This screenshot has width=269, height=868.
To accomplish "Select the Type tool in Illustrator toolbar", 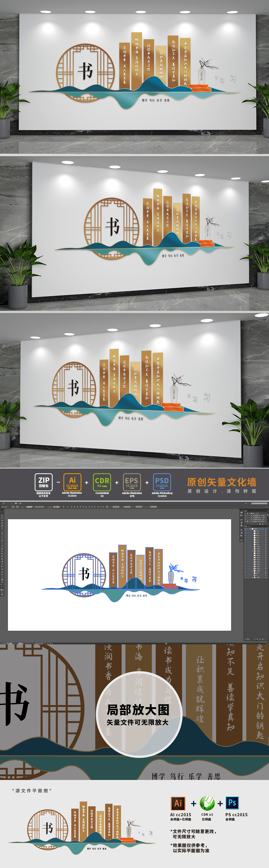I will 2,528.
